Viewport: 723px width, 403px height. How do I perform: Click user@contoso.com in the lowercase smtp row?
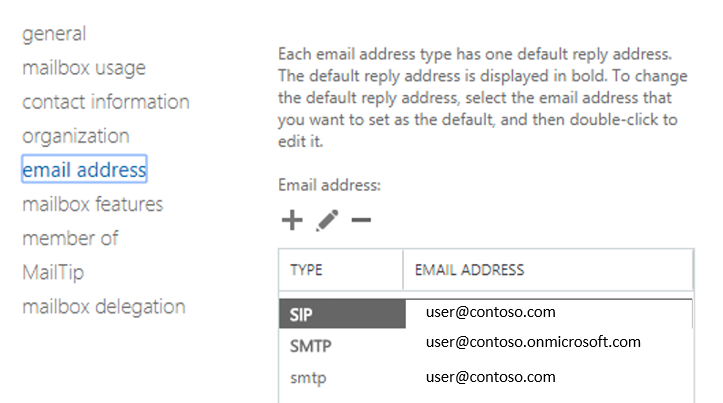490,377
